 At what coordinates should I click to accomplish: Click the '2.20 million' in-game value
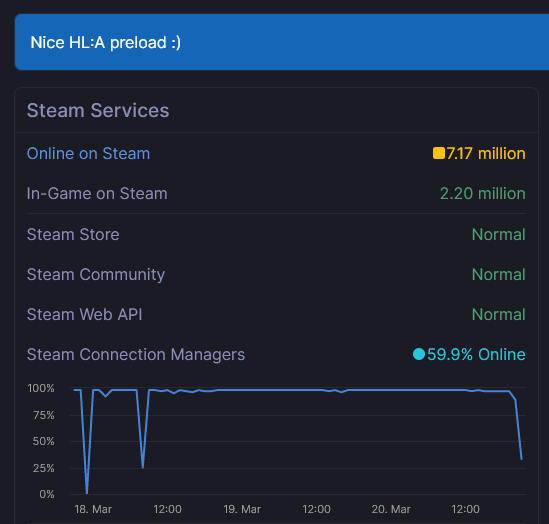pos(482,194)
